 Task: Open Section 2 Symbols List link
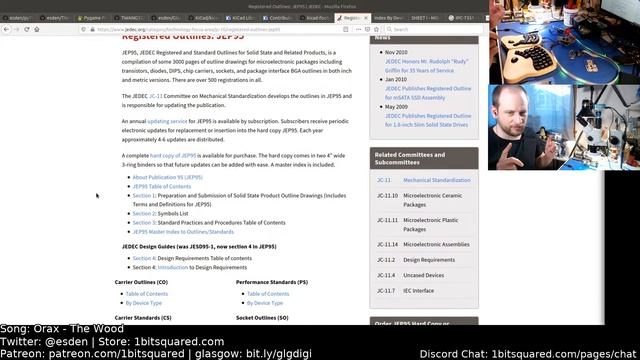144,213
